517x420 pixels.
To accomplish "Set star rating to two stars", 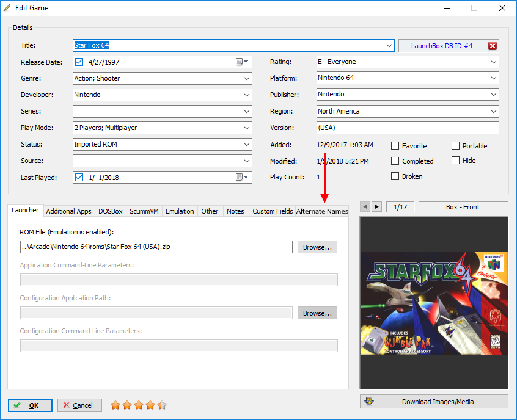I will coord(127,405).
